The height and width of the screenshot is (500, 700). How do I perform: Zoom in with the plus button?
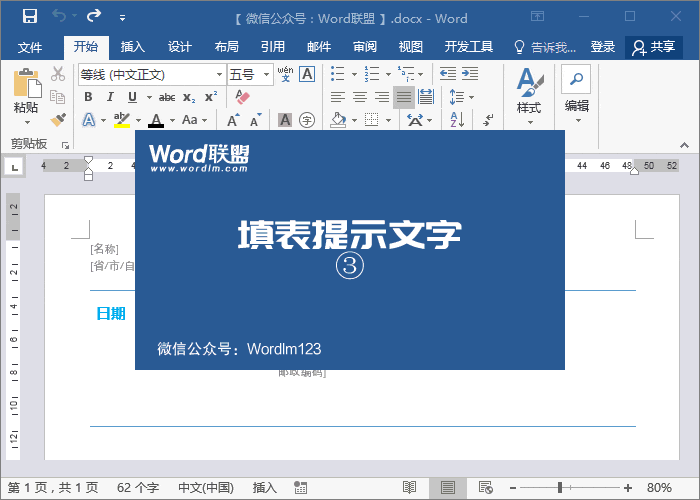[x=628, y=488]
